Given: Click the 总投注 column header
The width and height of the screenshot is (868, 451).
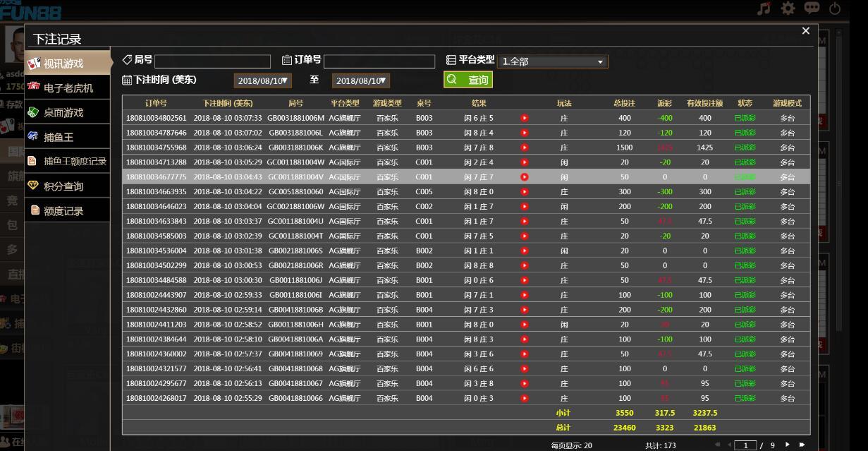Looking at the screenshot, I should click(623, 103).
